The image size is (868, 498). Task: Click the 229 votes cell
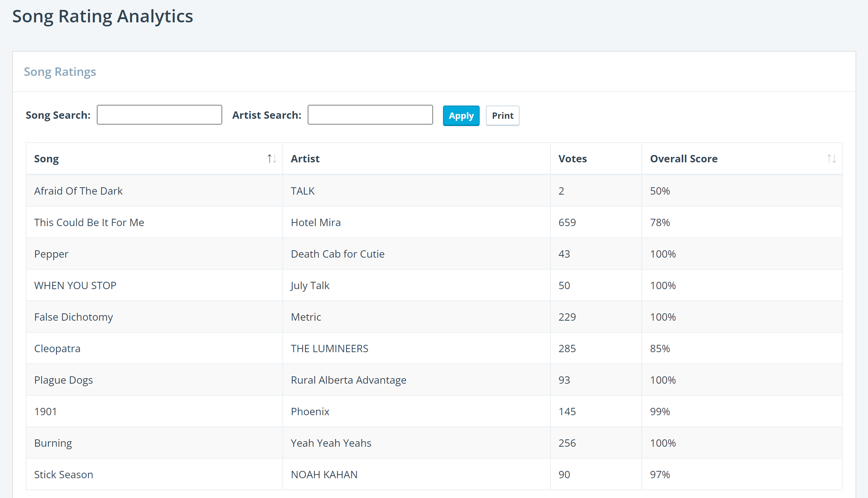[596, 317]
